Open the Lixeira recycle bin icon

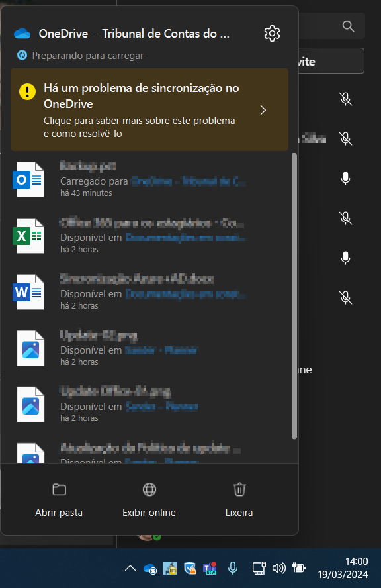[x=239, y=489]
